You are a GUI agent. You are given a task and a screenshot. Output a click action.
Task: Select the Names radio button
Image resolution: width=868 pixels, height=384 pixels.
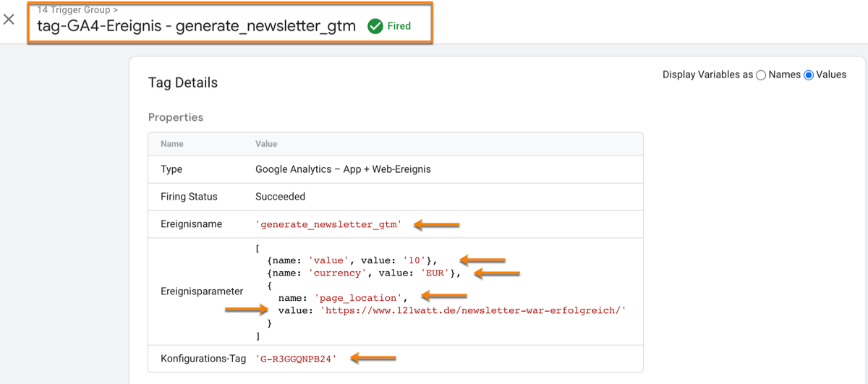761,74
